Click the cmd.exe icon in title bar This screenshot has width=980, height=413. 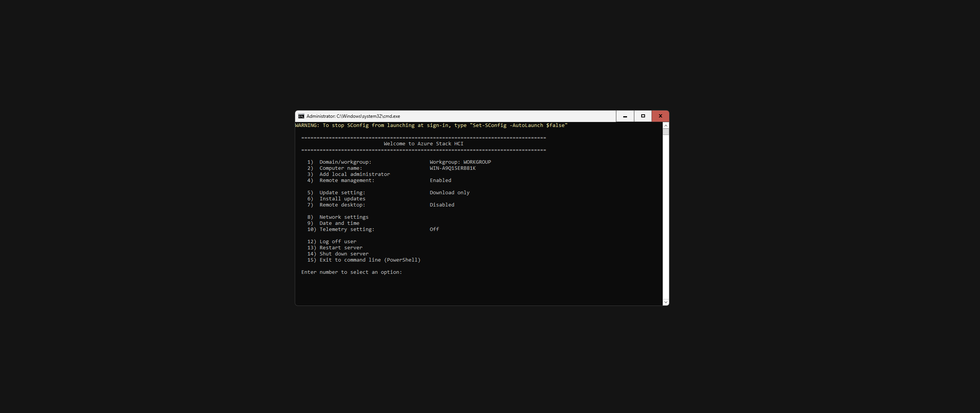(301, 116)
